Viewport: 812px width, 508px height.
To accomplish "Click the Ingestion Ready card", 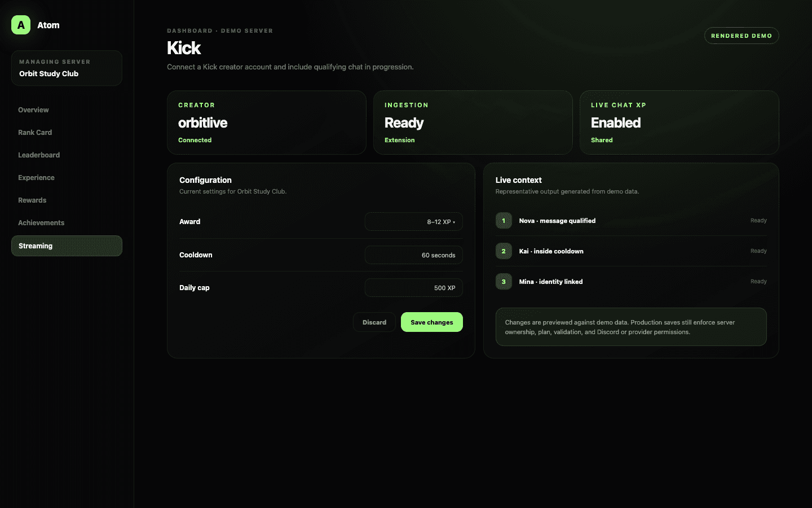I will pos(473,122).
